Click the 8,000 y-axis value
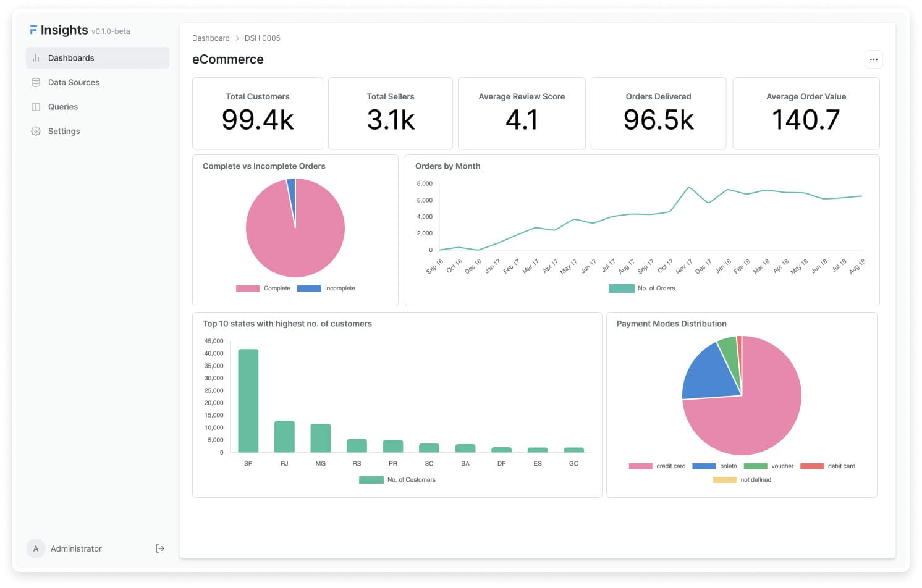 coord(425,183)
